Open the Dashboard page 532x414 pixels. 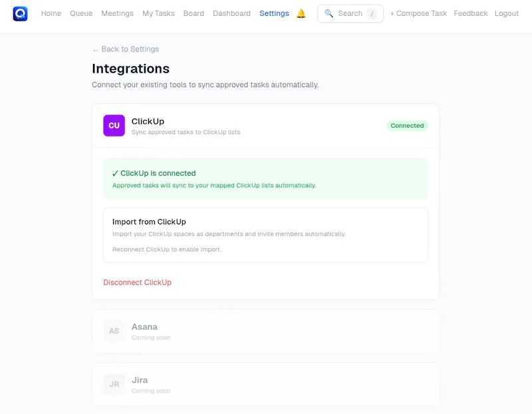231,13
